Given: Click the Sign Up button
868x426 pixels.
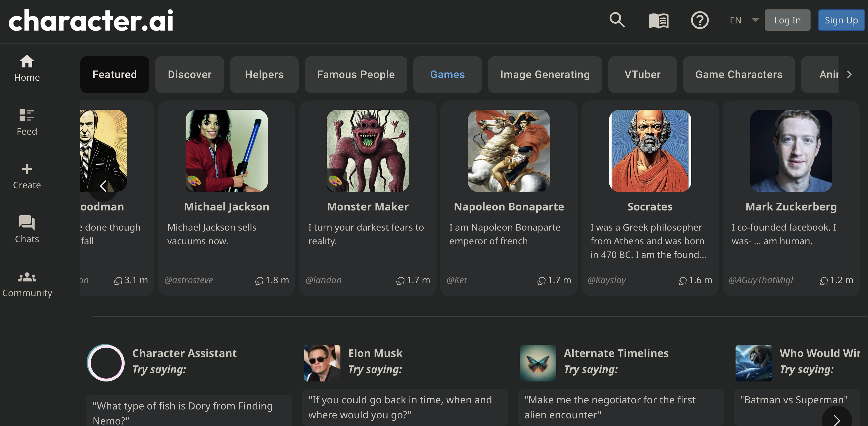Looking at the screenshot, I should click(x=841, y=20).
